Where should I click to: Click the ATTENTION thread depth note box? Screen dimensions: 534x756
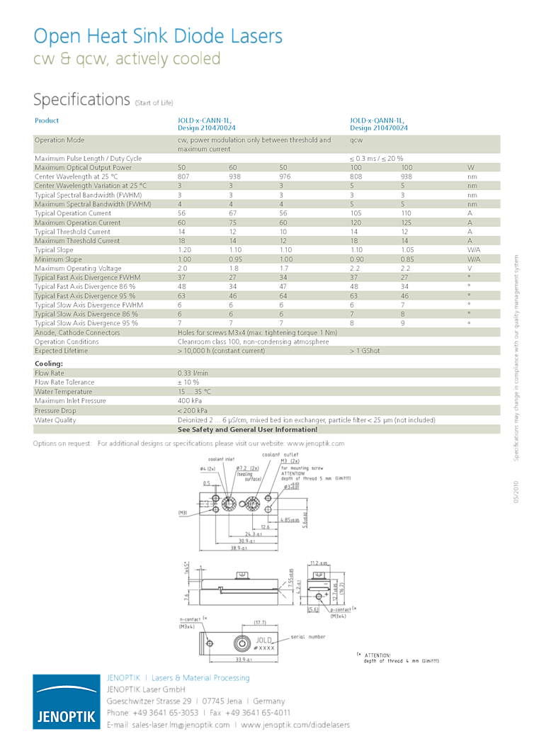pyautogui.click(x=399, y=658)
